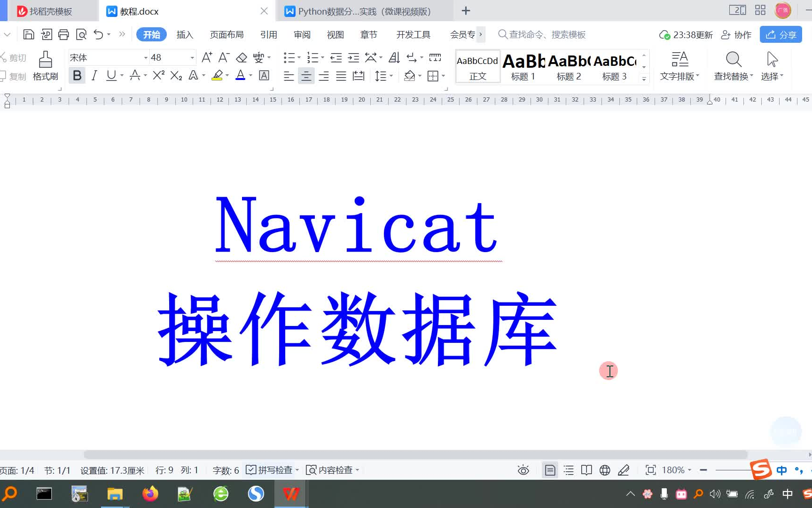Open a new tab with plus button
The height and width of the screenshot is (508, 812).
pyautogui.click(x=466, y=10)
